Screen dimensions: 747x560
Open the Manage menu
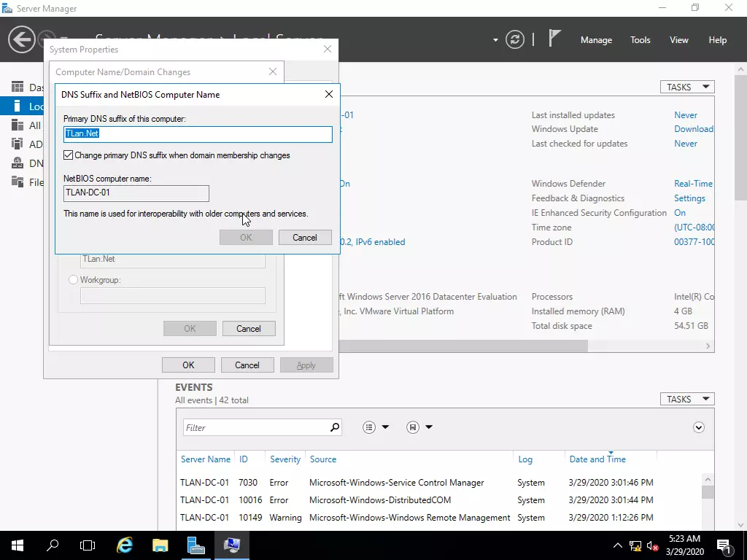596,40
